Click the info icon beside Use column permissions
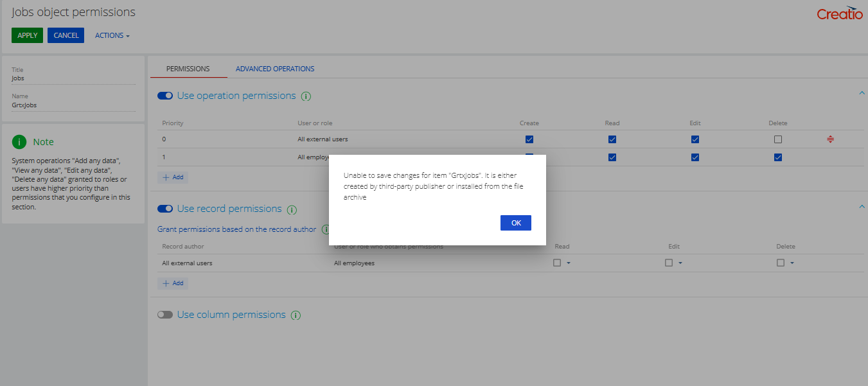Image resolution: width=868 pixels, height=386 pixels. (296, 315)
